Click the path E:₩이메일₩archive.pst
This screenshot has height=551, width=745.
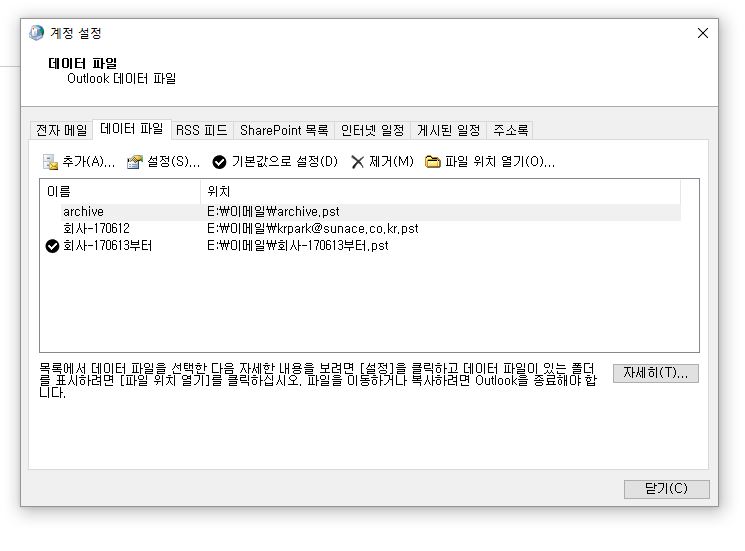coord(273,212)
